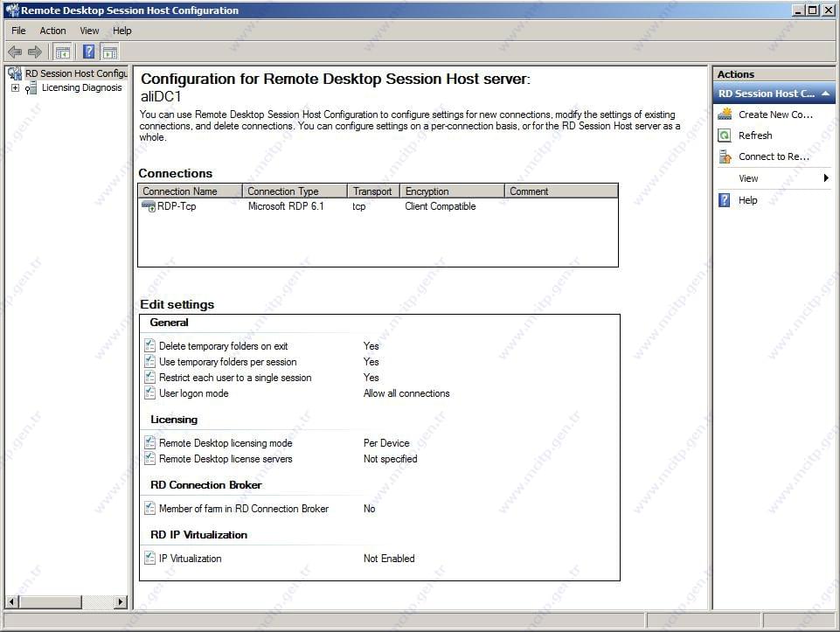The width and height of the screenshot is (840, 632).
Task: Open Remote Desktop license servers setting
Action: coord(226,458)
